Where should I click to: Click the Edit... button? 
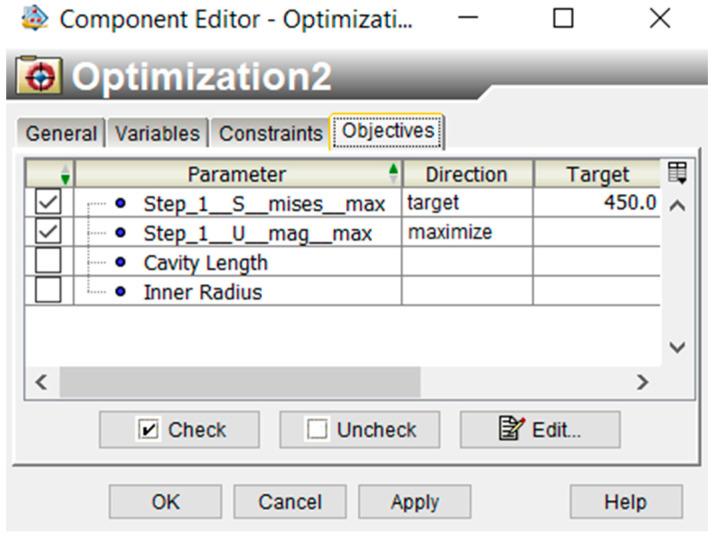540,430
